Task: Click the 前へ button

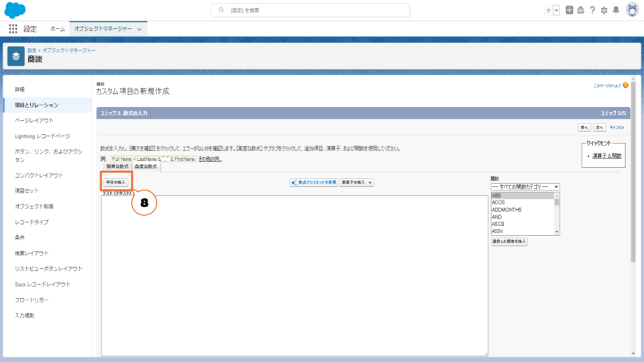Action: coord(584,127)
